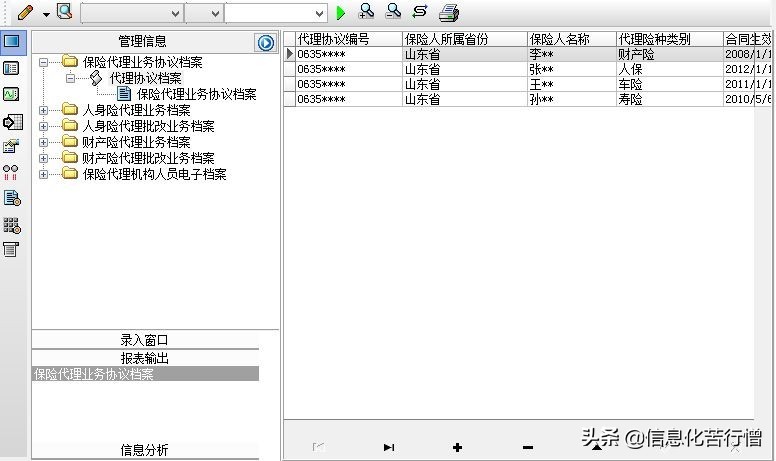Click the 管理信息 panel header
Image resolution: width=776 pixels, height=461 pixels.
143,42
